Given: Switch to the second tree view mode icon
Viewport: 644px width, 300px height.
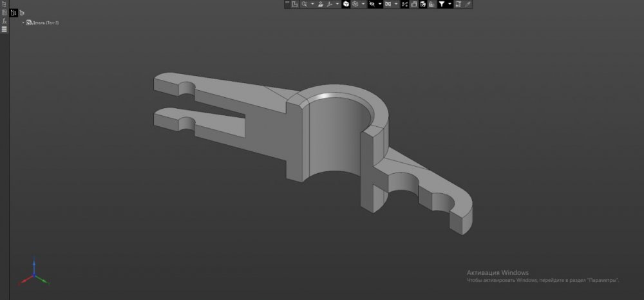Looking at the screenshot, I should pos(21,12).
